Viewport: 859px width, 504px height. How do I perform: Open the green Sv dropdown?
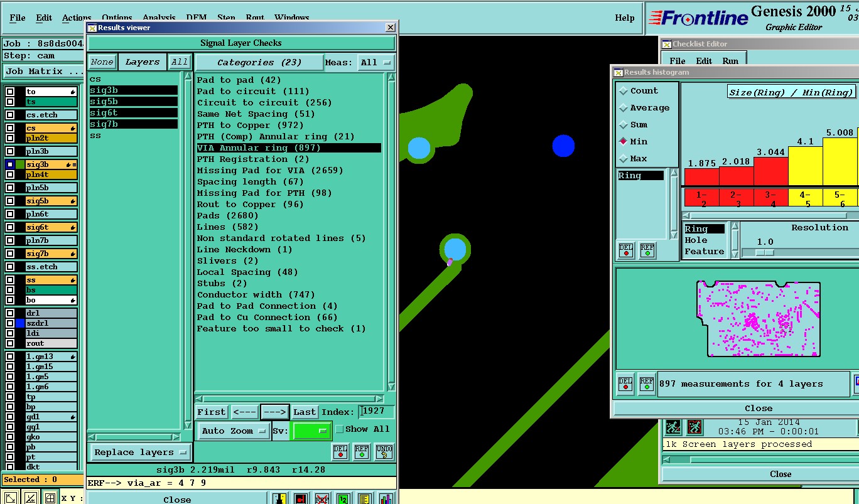[x=312, y=431]
